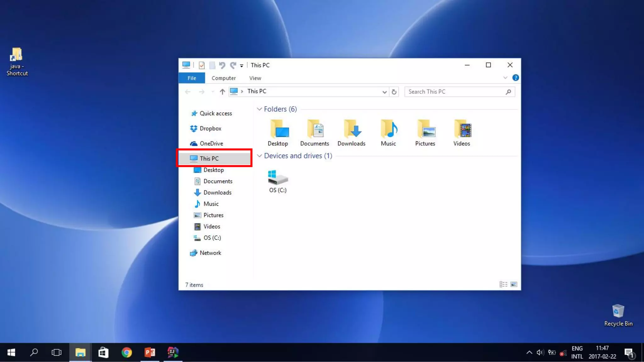644x362 pixels.
Task: Collapse the Devices and drives group
Action: (x=259, y=156)
